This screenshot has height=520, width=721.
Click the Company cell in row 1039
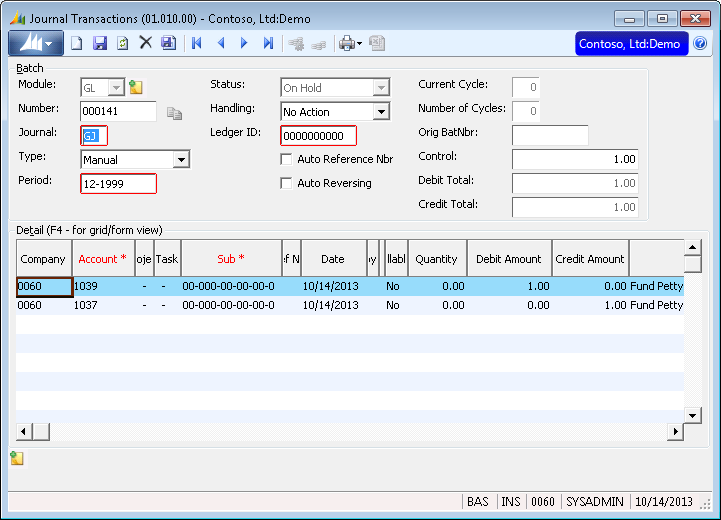click(44, 286)
